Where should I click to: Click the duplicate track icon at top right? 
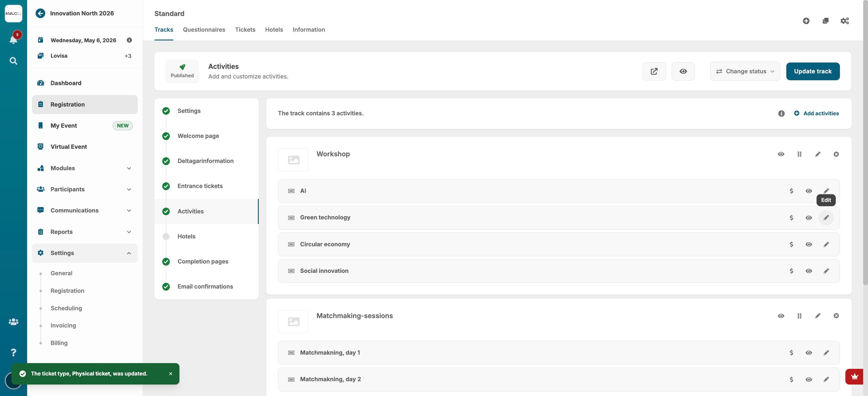click(x=825, y=21)
